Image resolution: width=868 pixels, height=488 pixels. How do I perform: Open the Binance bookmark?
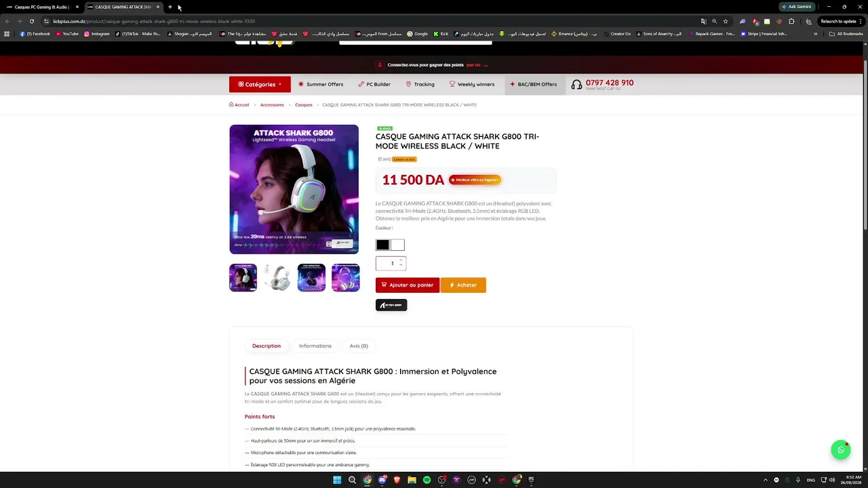(x=574, y=33)
